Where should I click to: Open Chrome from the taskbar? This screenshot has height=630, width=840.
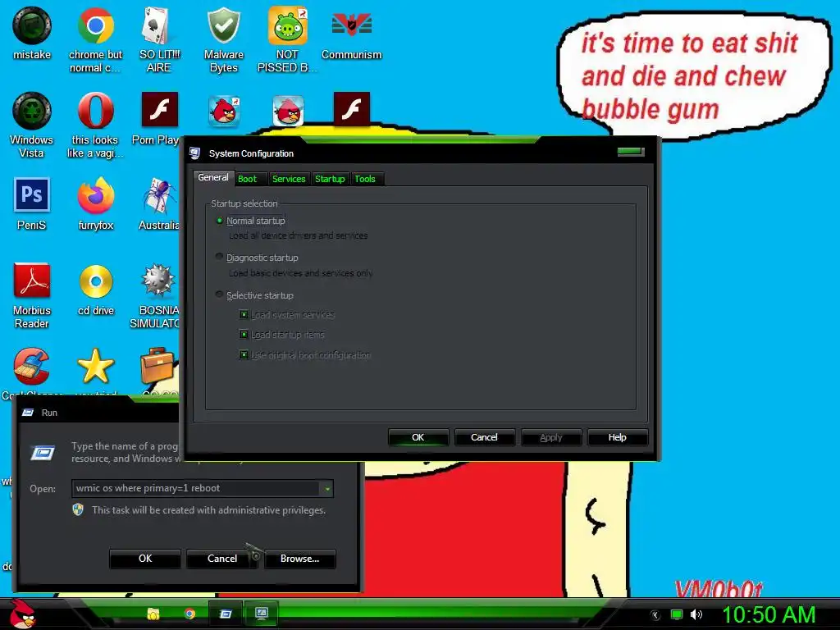coord(189,614)
